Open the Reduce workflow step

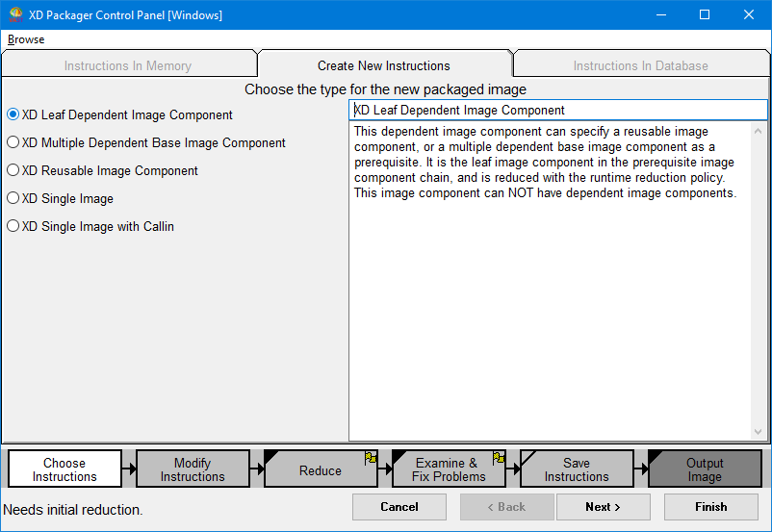pyautogui.click(x=320, y=470)
